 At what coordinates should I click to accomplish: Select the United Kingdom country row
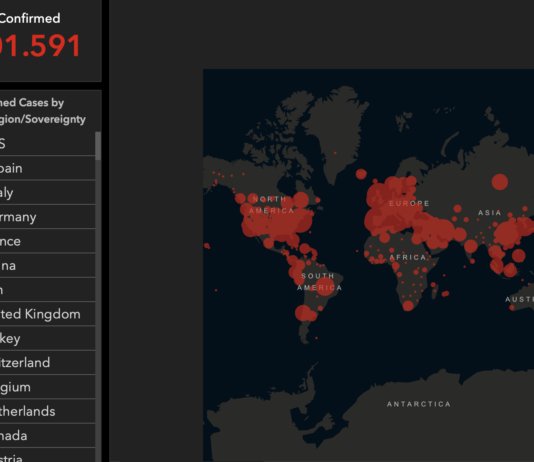click(47, 314)
